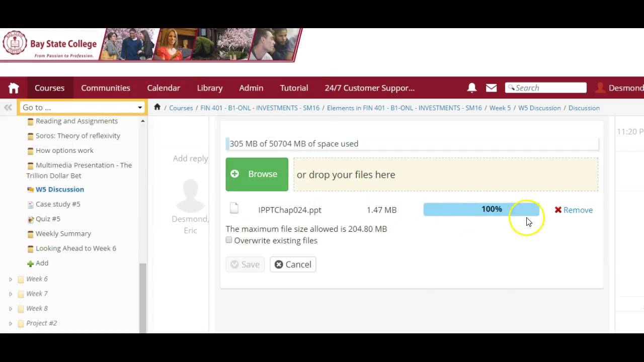Click the Week 6 folder icon
The image size is (644, 362).
coord(21,279)
